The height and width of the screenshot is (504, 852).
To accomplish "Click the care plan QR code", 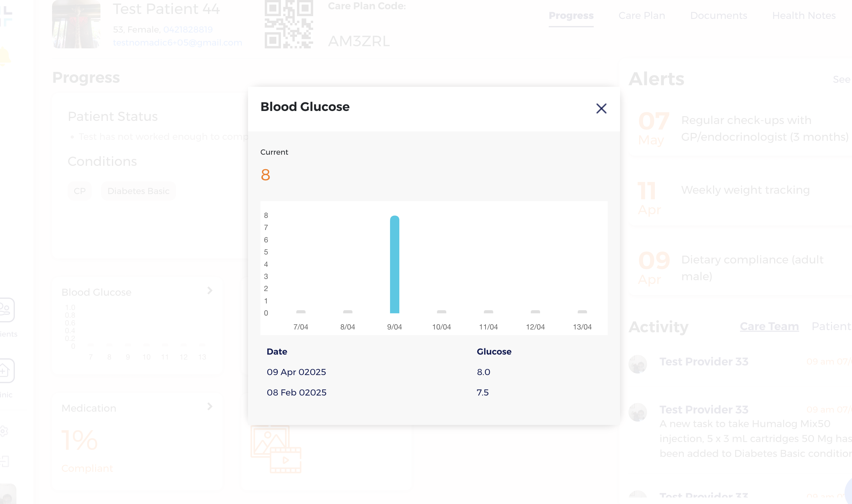I will tap(288, 24).
